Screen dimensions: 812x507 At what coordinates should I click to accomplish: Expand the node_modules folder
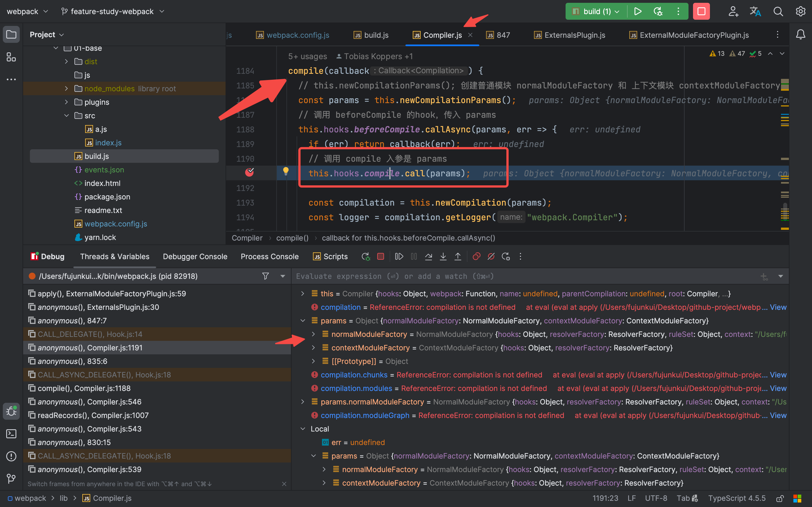click(x=67, y=88)
